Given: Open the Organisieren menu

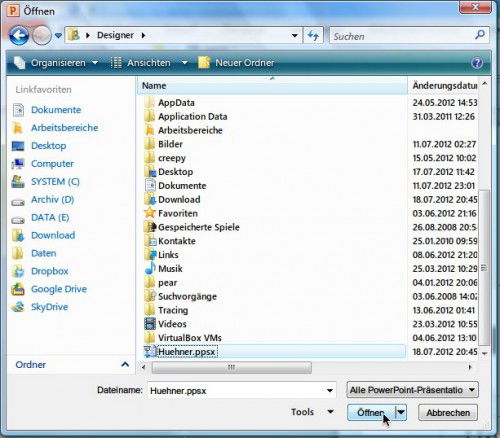Looking at the screenshot, I should 56,63.
